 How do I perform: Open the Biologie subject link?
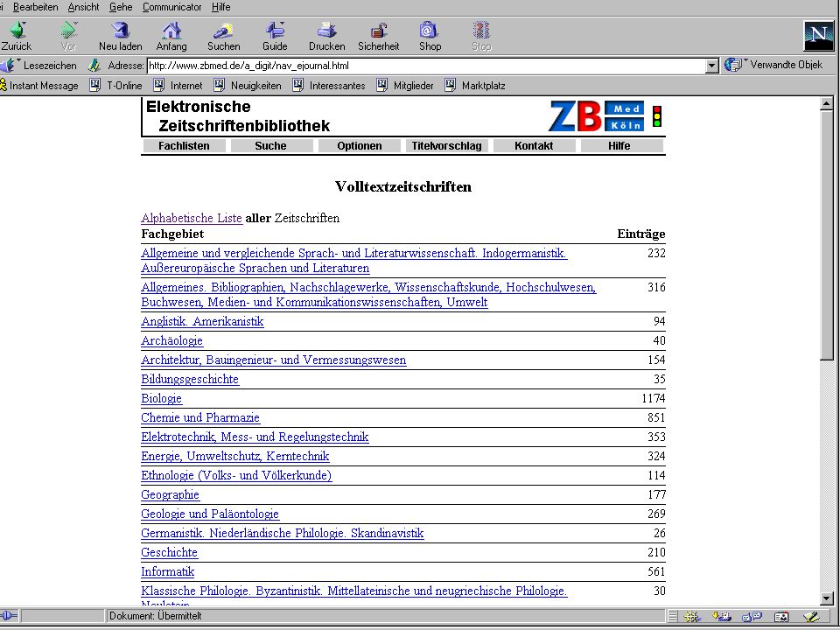click(161, 399)
